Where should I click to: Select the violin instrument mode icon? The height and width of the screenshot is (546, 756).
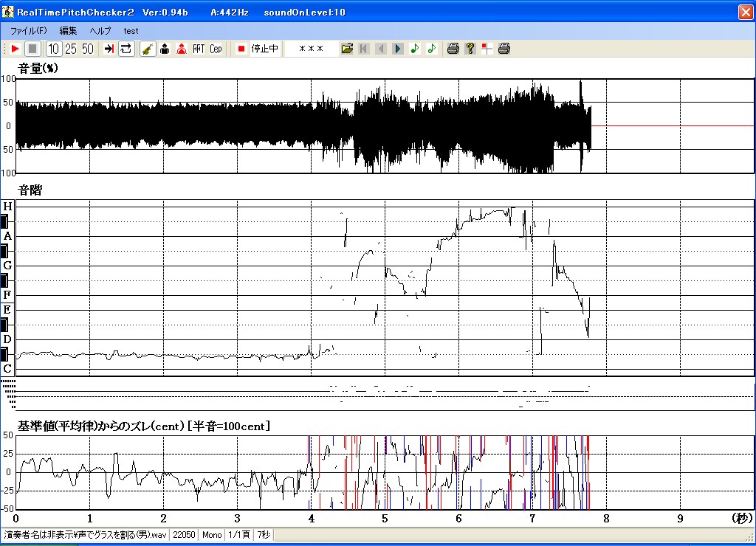tap(148, 49)
